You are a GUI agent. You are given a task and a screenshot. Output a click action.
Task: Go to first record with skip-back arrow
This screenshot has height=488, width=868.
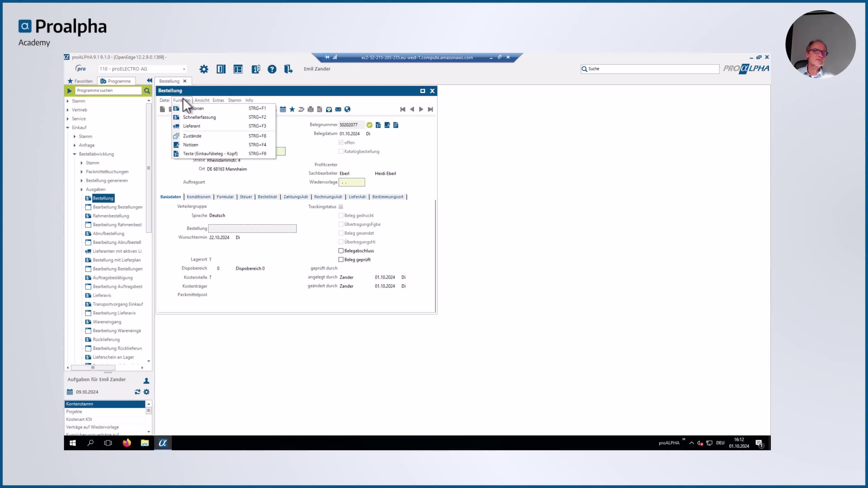[403, 109]
